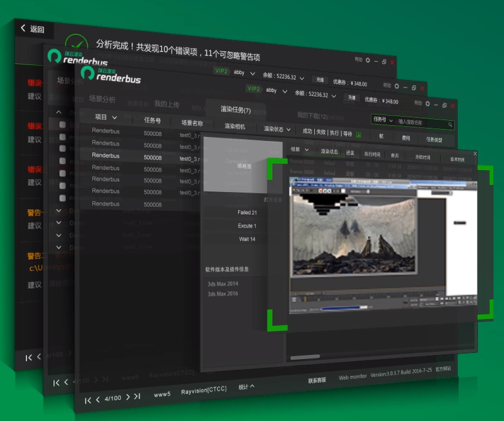Filter tasks by 执行 status
This screenshot has width=504, height=421.
pos(335,133)
